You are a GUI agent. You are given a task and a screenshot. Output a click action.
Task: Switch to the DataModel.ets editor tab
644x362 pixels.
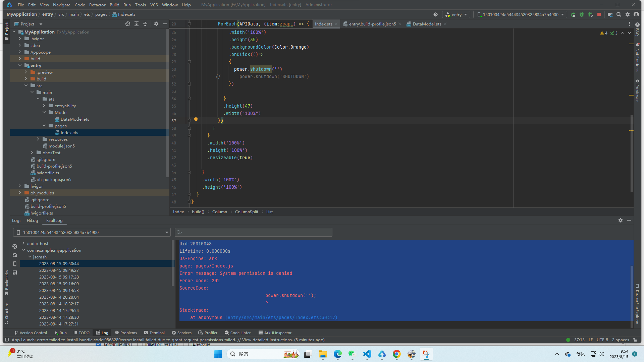click(427, 24)
